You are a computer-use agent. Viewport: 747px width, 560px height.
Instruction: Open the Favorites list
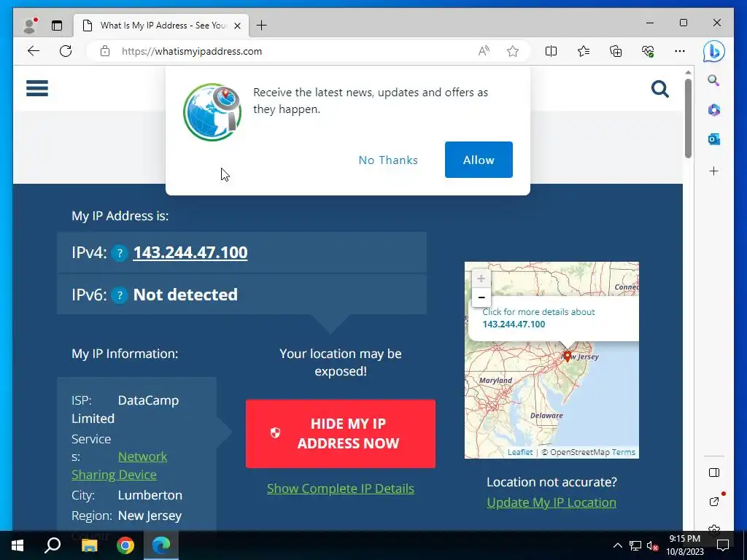[583, 51]
